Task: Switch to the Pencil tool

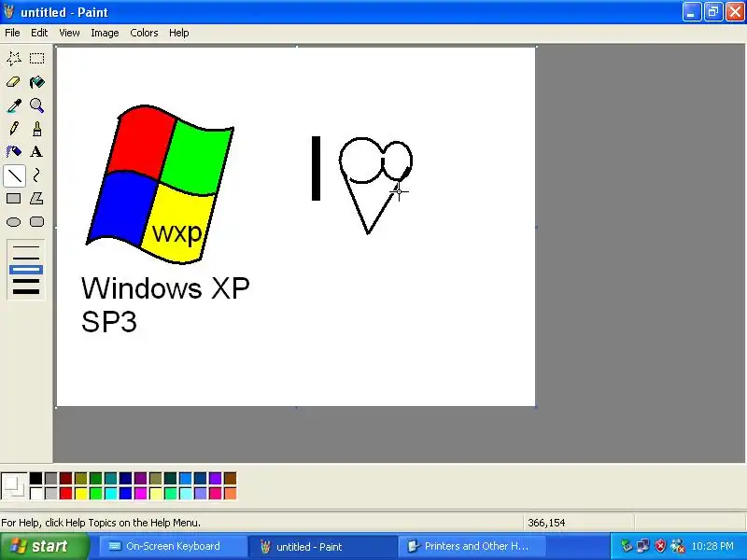Action: pyautogui.click(x=14, y=129)
